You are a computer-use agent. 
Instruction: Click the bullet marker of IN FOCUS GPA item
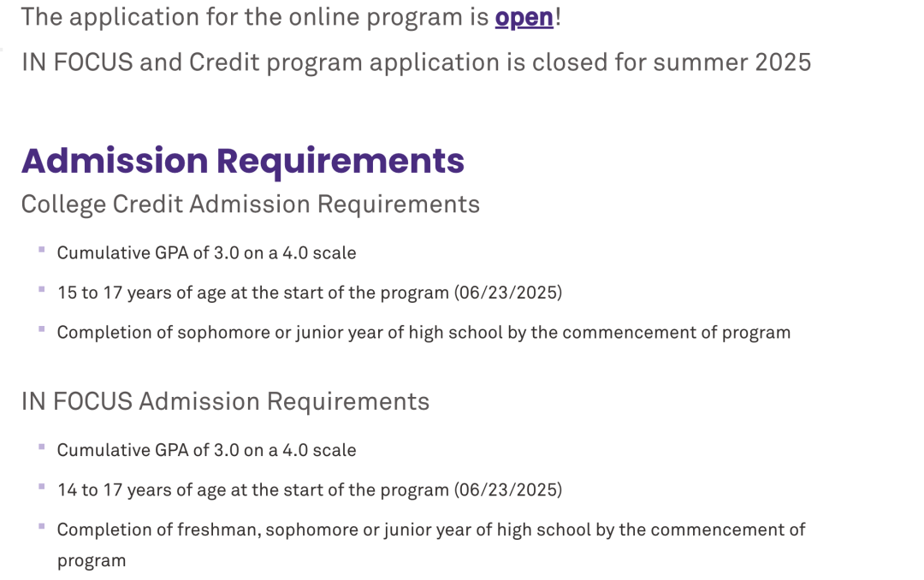[x=42, y=447]
